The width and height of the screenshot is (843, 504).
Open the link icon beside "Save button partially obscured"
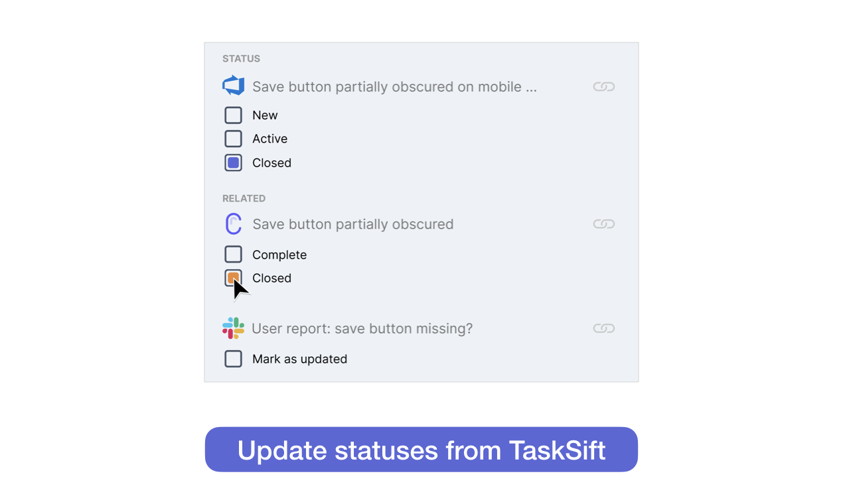pos(603,223)
